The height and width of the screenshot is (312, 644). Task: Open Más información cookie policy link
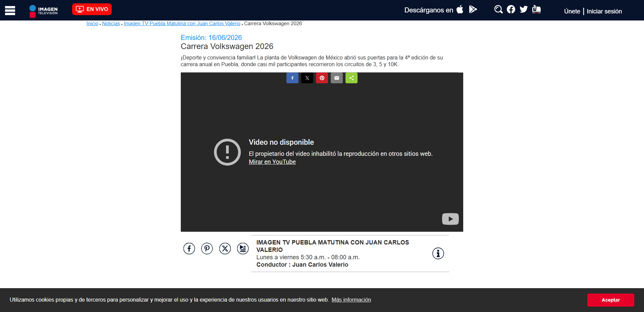tap(351, 300)
